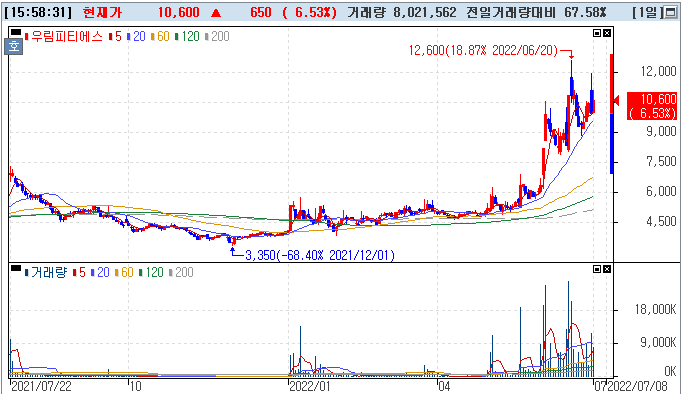Screen dimensions: 682x394
Task: Close the price chart panel
Action: pos(607,33)
